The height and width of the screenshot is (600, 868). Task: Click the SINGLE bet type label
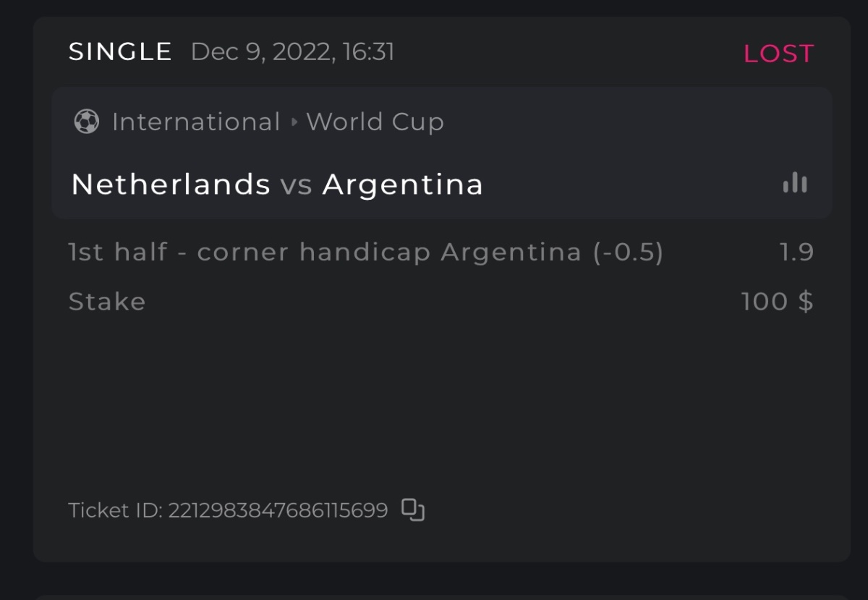(121, 52)
